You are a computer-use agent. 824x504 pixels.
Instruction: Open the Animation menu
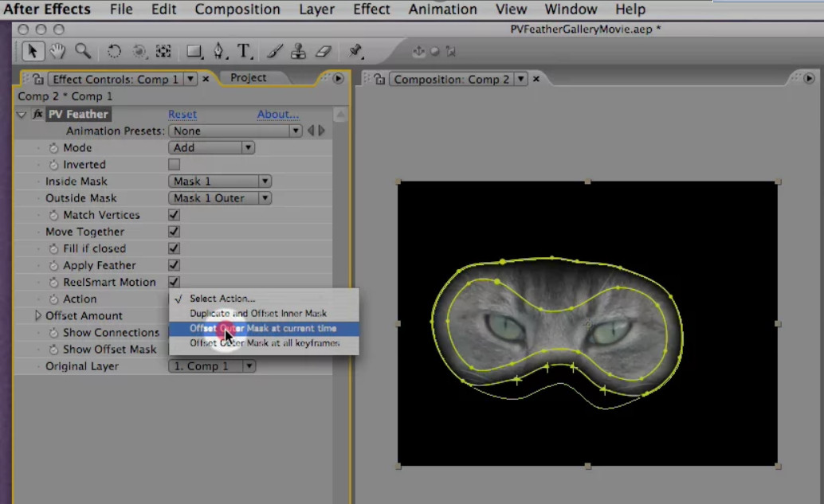point(443,10)
